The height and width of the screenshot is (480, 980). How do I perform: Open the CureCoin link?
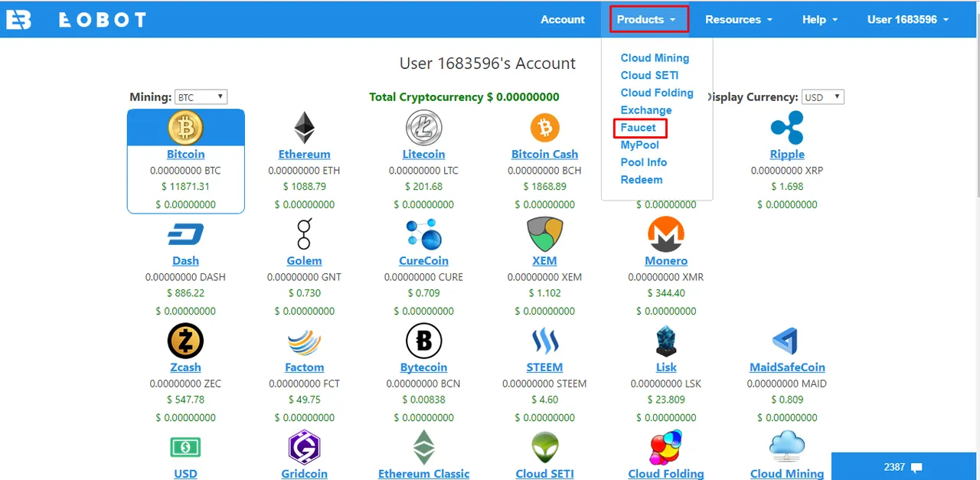[423, 260]
